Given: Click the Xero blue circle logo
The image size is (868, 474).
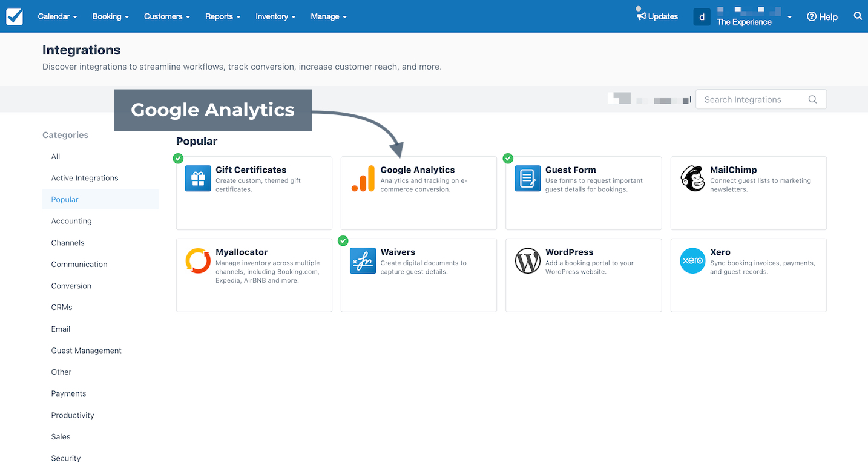Looking at the screenshot, I should pos(692,261).
